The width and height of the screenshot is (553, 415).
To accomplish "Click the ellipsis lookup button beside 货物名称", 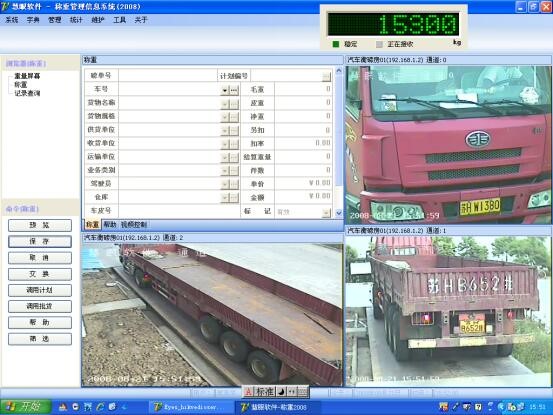I will (234, 104).
